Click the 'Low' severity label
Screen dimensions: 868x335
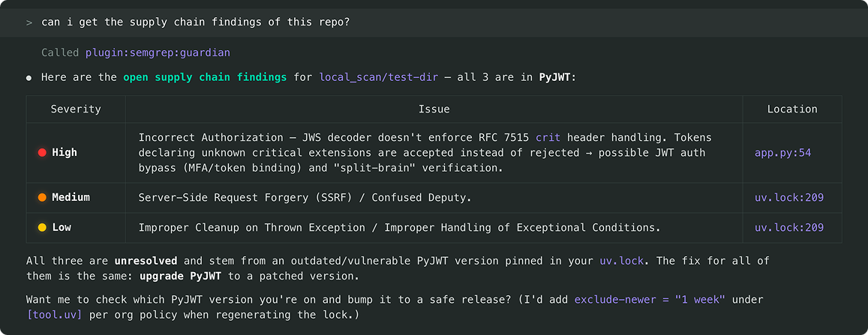pos(62,227)
